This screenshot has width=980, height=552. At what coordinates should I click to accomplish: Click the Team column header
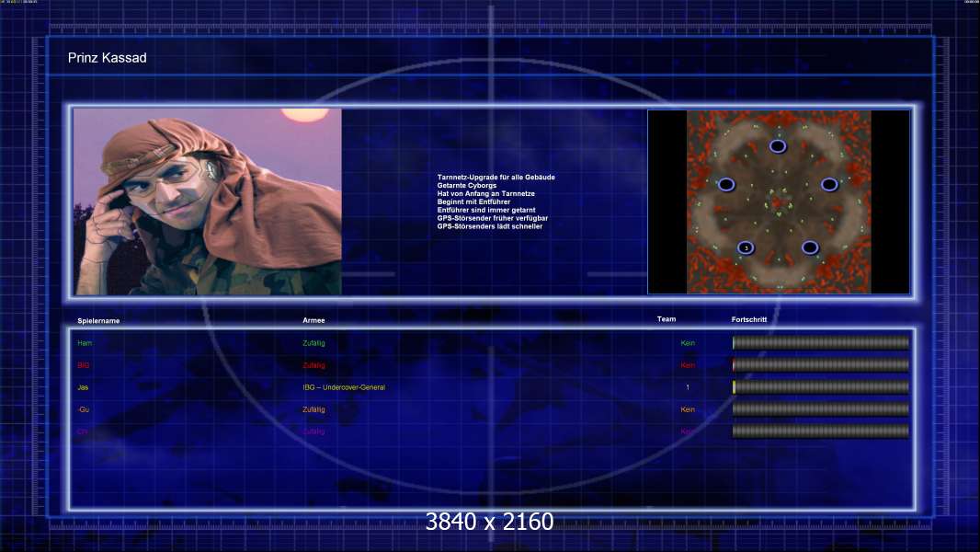click(667, 319)
